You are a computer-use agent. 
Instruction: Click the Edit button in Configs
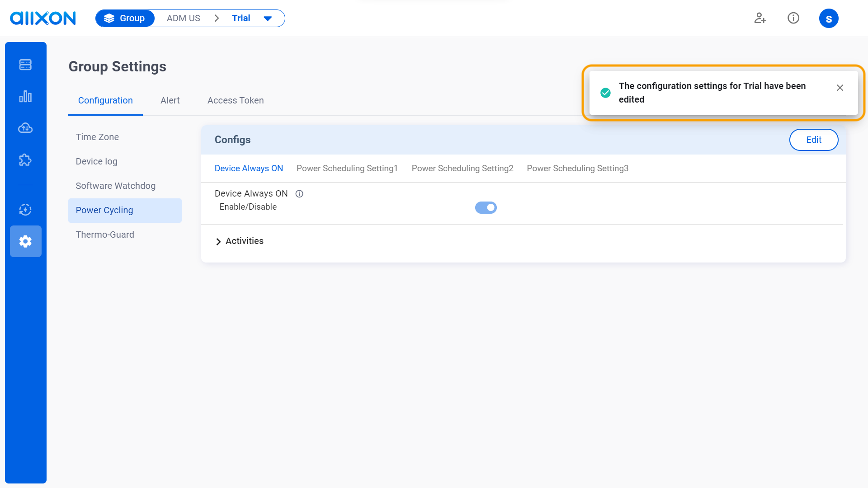[813, 140]
